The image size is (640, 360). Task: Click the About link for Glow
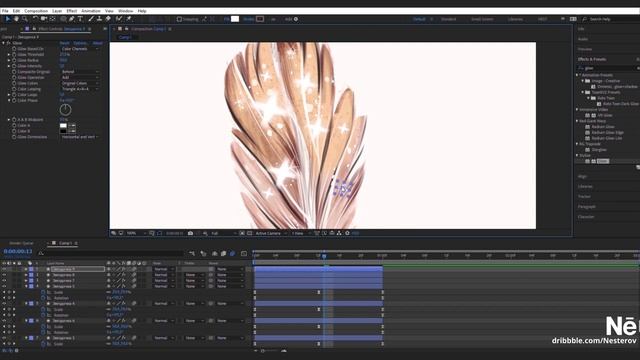coord(98,43)
